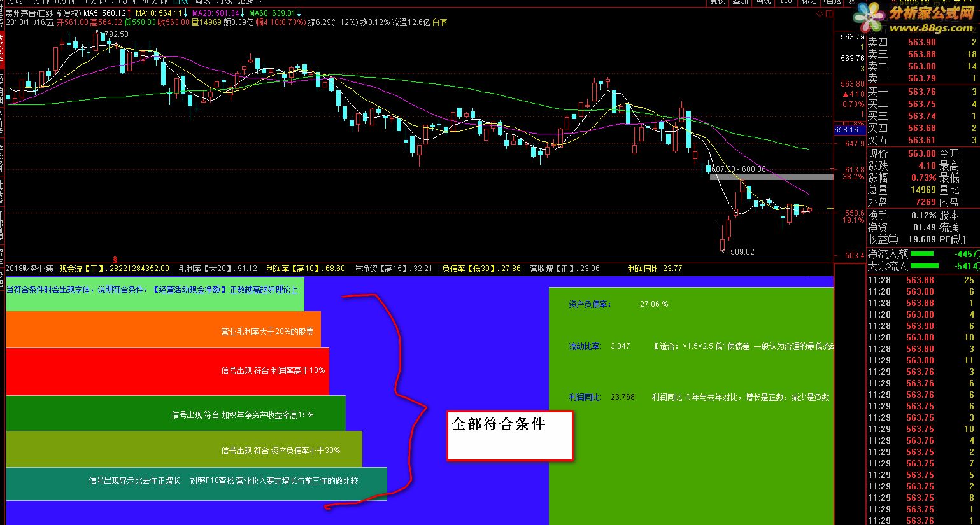
Task: Click the 509.02 low price label
Action: tap(742, 252)
